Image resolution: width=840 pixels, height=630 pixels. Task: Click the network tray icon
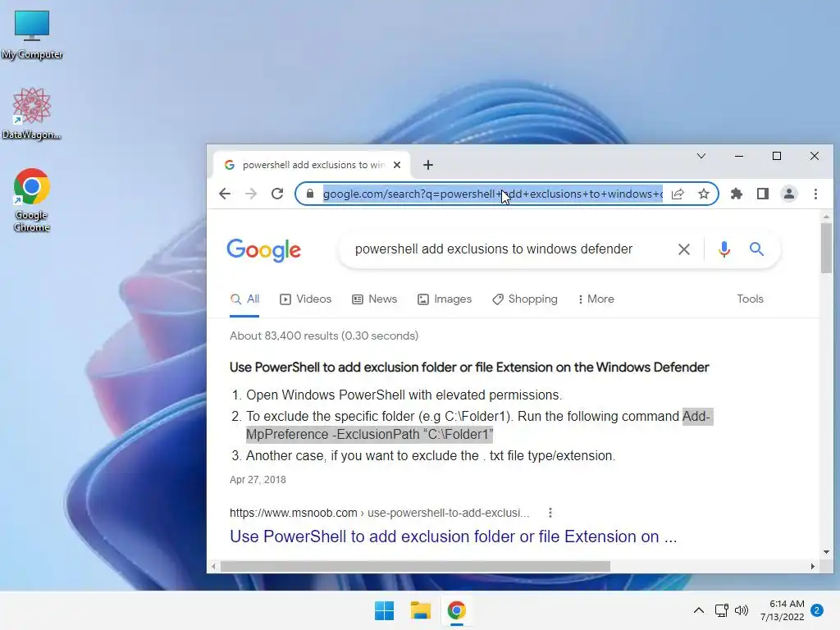(x=722, y=610)
